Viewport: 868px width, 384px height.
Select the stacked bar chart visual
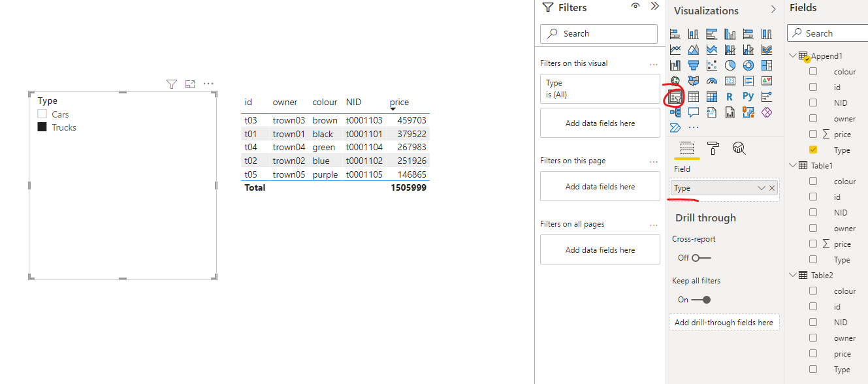pos(675,34)
